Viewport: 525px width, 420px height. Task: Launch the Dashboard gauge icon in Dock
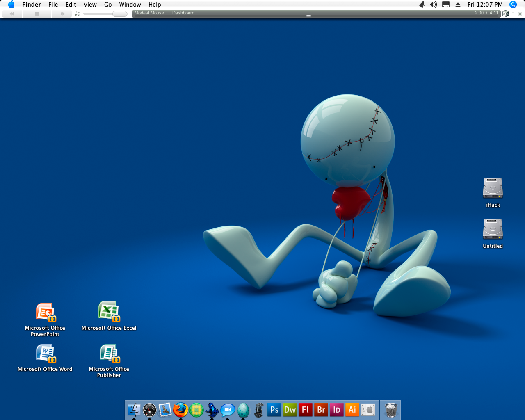coord(149,410)
